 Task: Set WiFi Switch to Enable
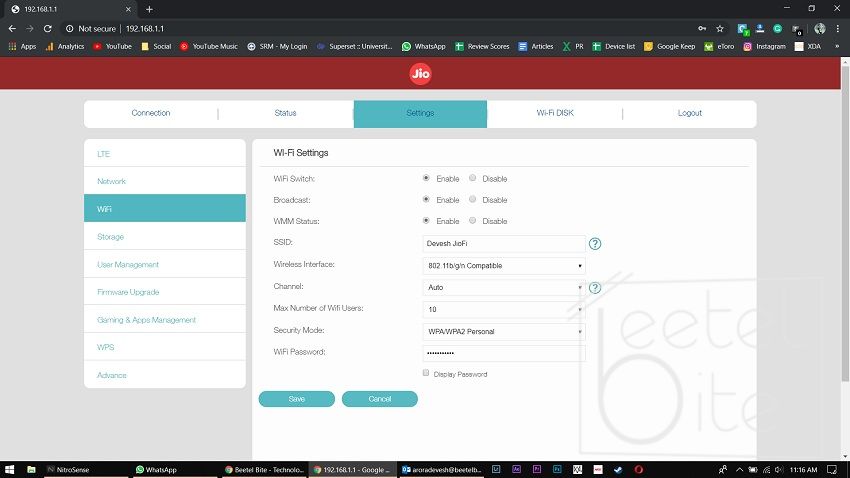coord(426,178)
